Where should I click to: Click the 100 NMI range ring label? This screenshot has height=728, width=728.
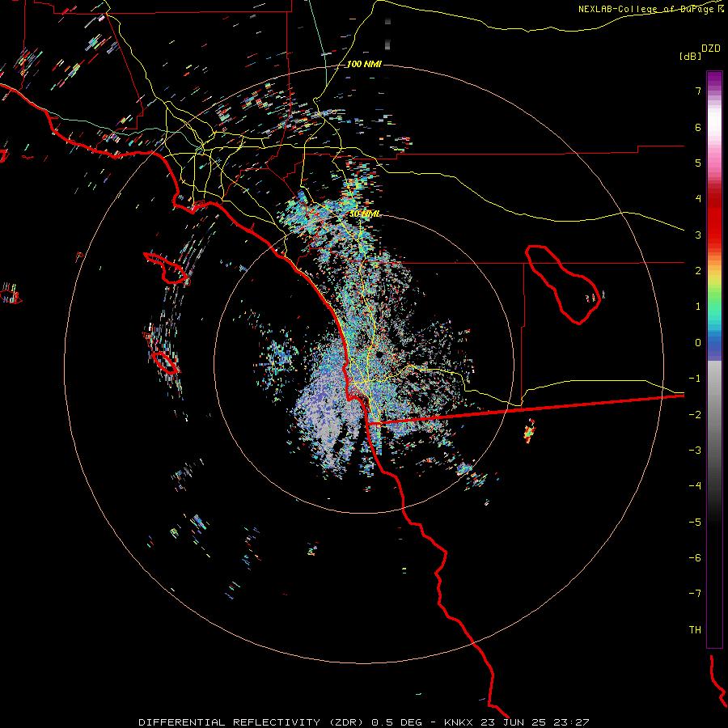(364, 64)
